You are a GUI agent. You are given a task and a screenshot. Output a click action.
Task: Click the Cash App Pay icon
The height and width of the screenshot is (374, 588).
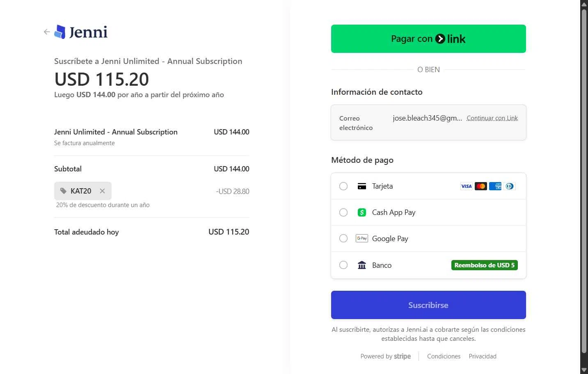[x=361, y=212]
